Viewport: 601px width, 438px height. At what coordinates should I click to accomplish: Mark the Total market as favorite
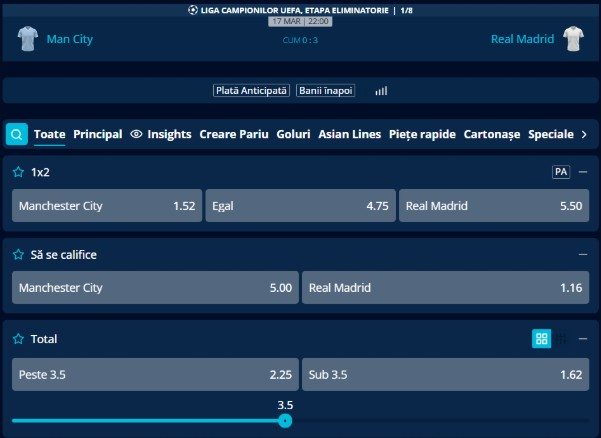[x=18, y=339]
